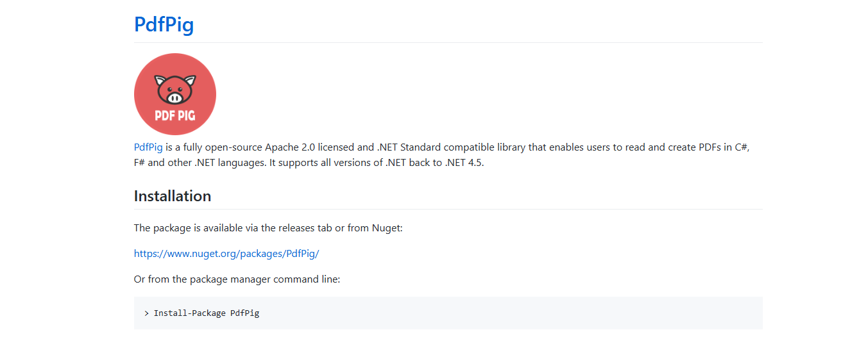Click the Installation section heading

point(173,196)
